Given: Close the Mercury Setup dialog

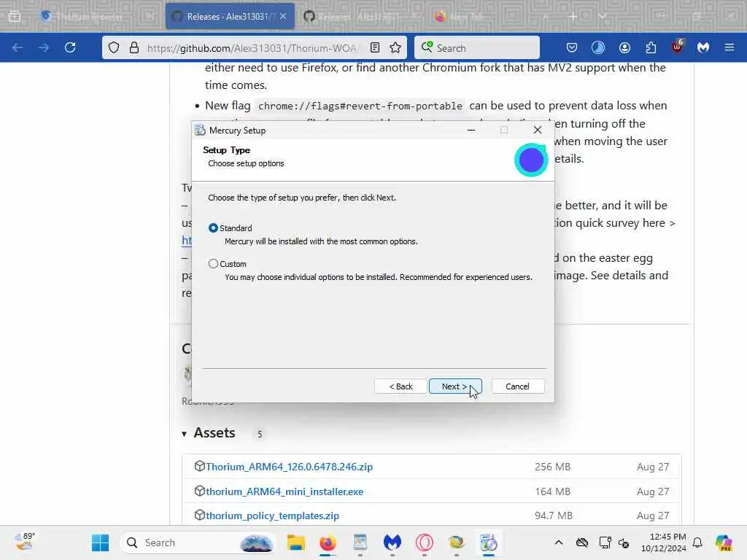Looking at the screenshot, I should (x=538, y=130).
